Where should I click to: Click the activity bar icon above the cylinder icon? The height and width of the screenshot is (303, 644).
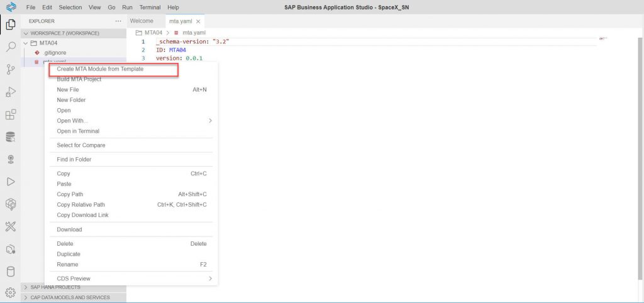point(11,249)
